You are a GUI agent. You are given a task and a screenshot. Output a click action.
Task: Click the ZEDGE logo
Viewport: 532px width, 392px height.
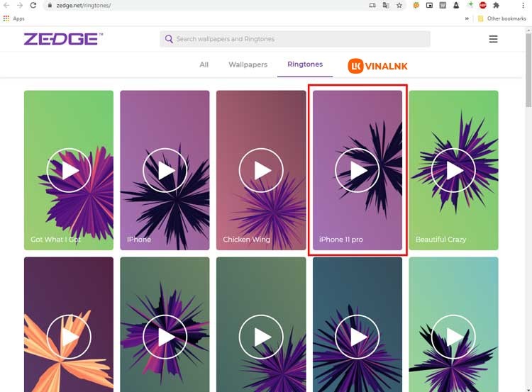tap(62, 39)
